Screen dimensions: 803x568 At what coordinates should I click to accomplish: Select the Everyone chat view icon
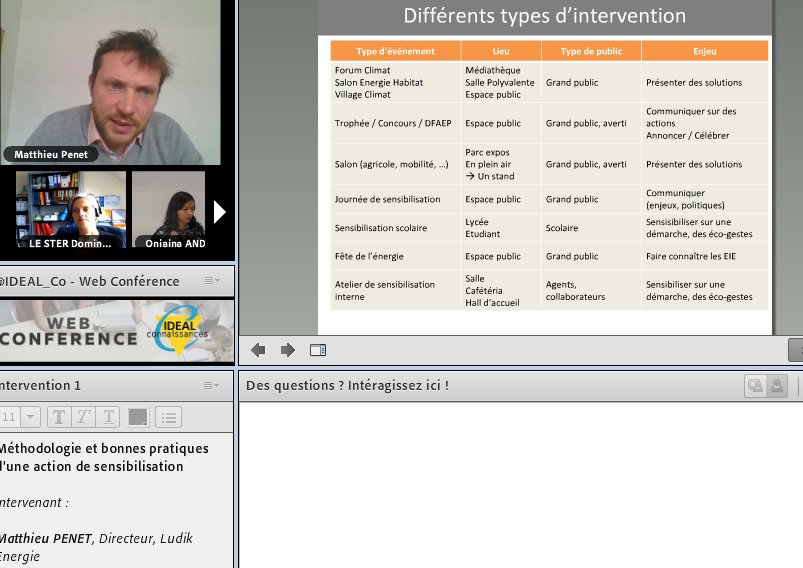pos(755,386)
